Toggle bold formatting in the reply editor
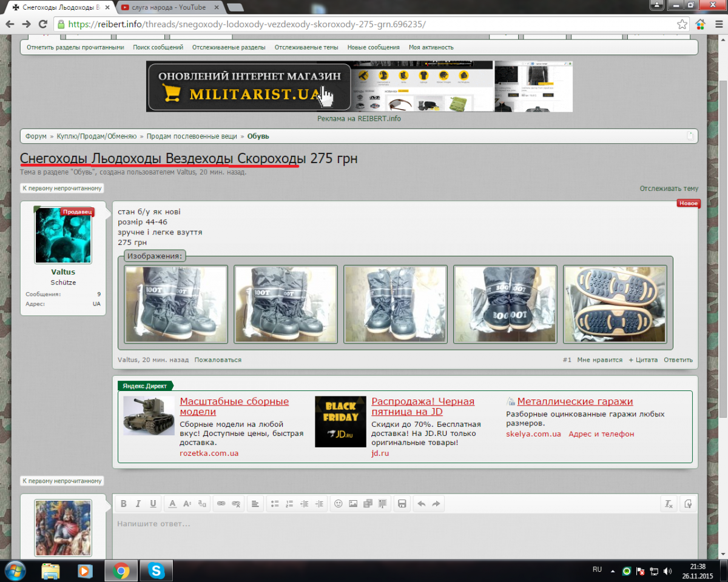728x582 pixels. pyautogui.click(x=124, y=504)
